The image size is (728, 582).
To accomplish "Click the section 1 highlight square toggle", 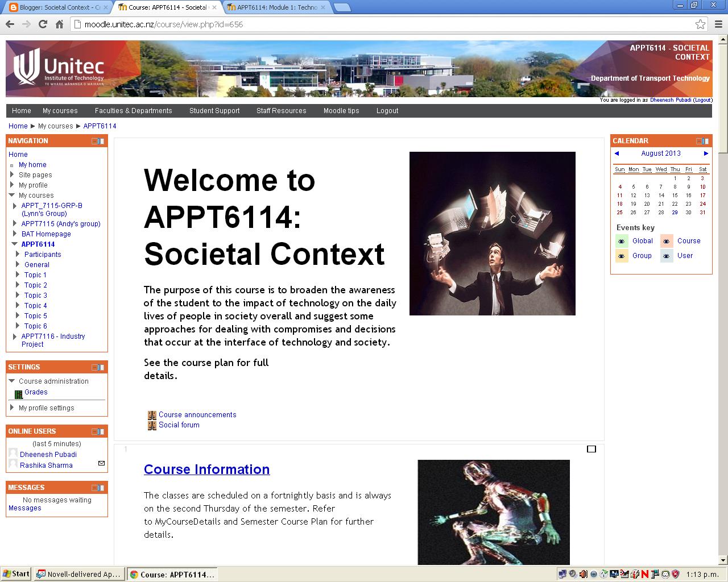I will [x=591, y=449].
